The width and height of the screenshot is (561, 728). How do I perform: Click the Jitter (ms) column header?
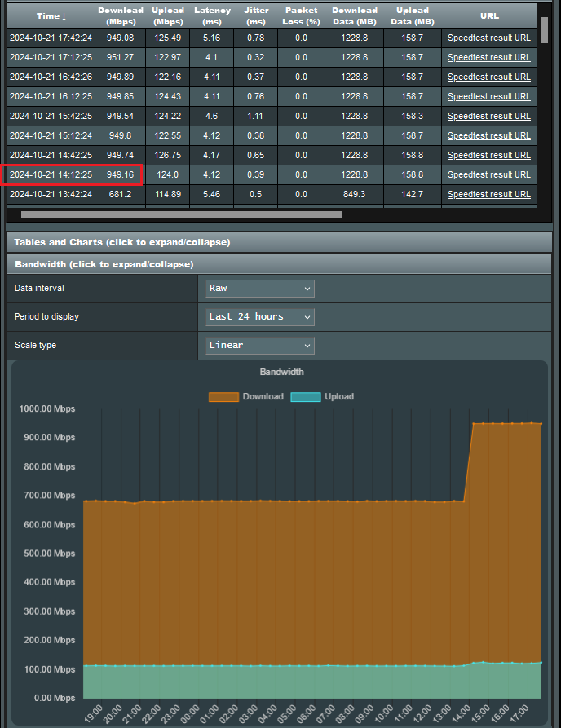[255, 16]
